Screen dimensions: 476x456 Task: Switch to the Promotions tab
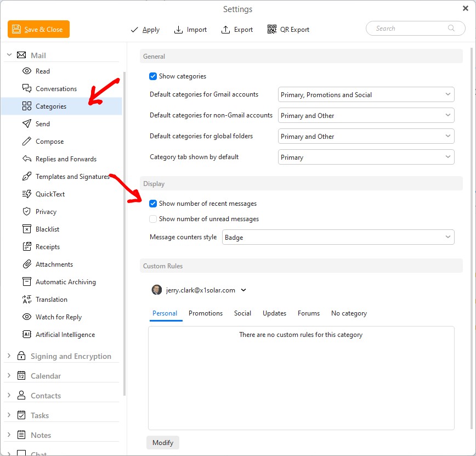(206, 313)
